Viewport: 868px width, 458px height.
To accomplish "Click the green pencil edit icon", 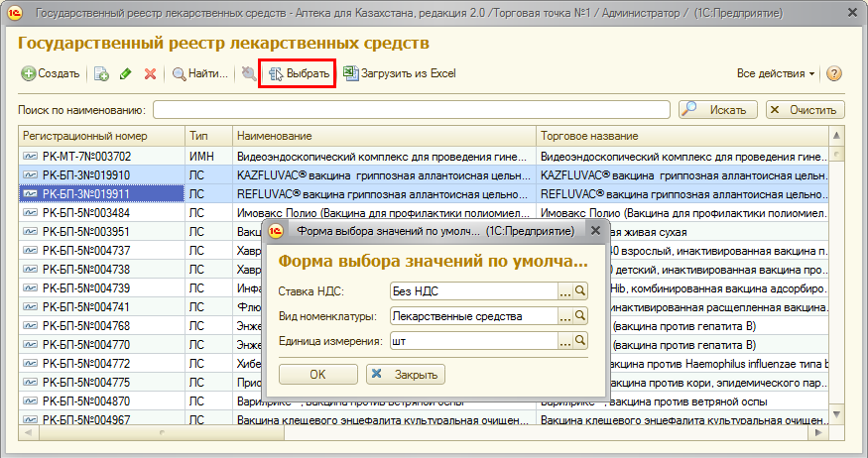I will coord(126,73).
